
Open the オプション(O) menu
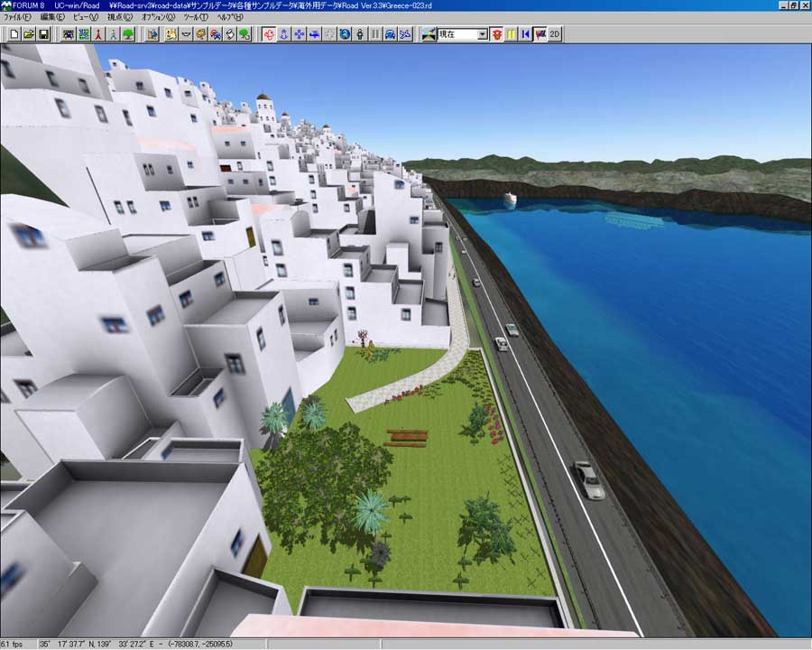click(x=159, y=16)
